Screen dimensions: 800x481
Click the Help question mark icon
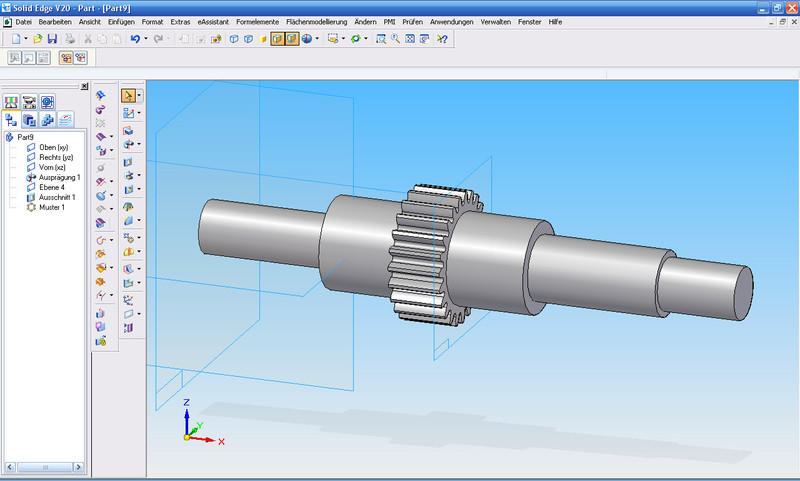point(442,39)
